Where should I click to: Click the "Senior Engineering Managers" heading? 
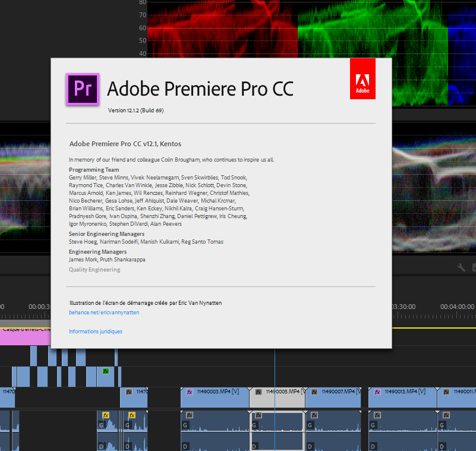[106, 234]
